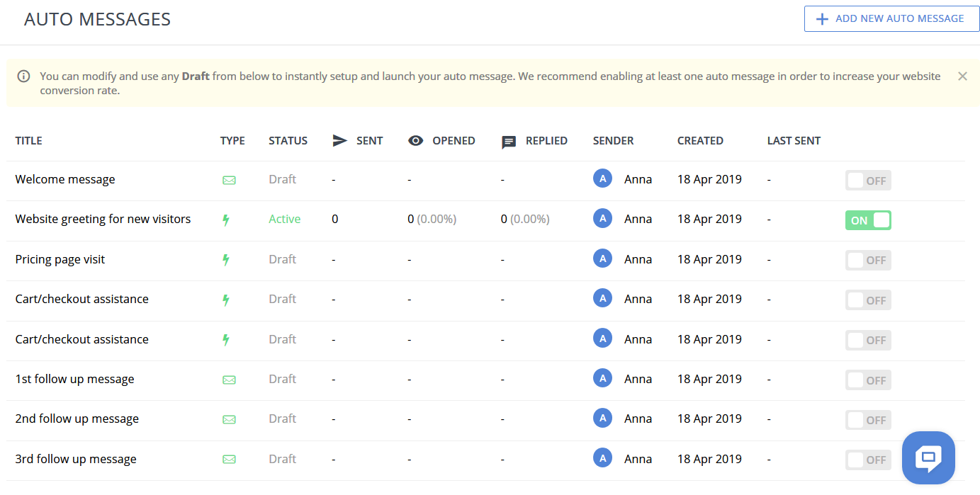
Task: Switch on the Pricing page visit message
Action: pyautogui.click(x=867, y=261)
